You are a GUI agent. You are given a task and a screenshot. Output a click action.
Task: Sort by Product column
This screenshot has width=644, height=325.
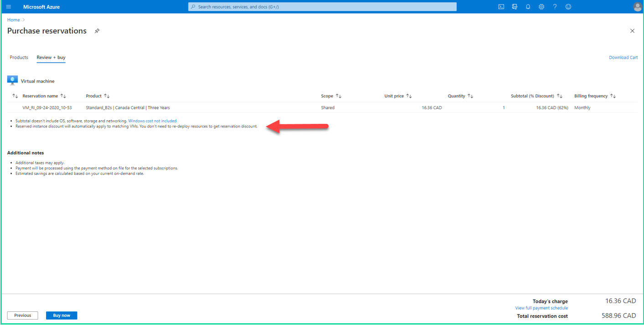pyautogui.click(x=98, y=96)
